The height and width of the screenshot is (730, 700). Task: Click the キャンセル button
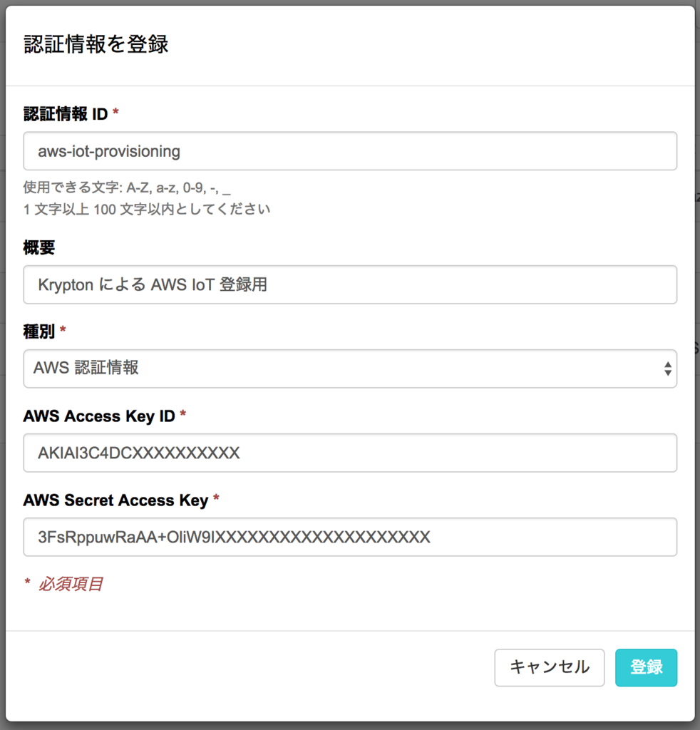coord(549,667)
